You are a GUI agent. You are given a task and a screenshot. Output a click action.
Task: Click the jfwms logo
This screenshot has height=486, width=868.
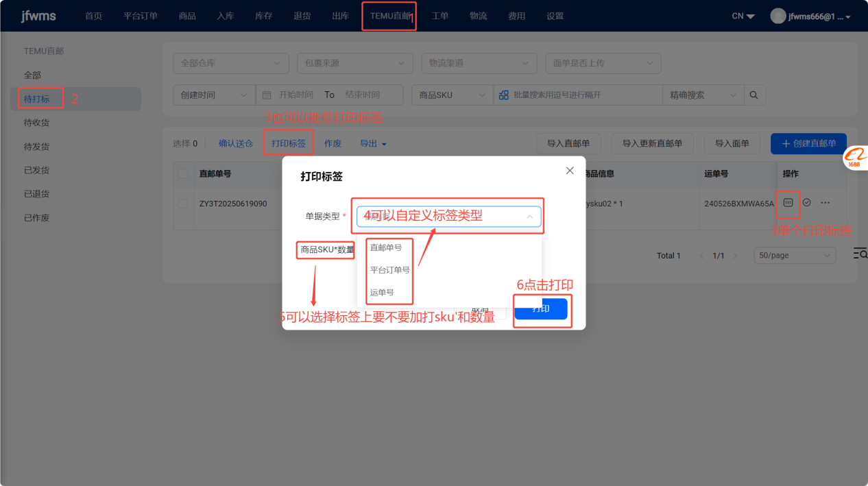click(38, 16)
